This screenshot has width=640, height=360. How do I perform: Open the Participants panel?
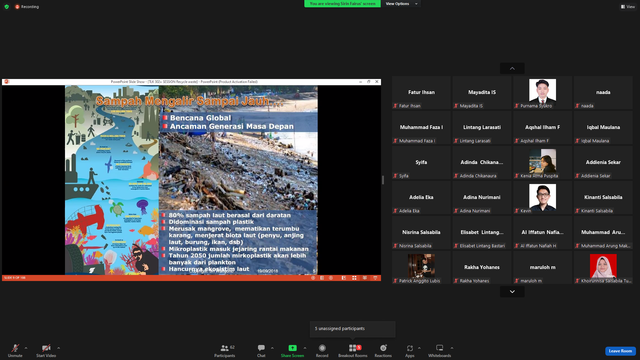point(225,350)
